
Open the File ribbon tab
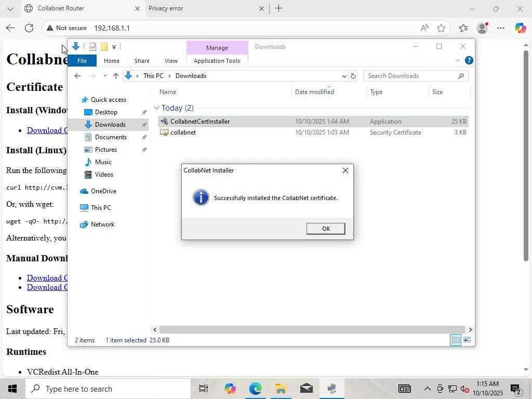[82, 61]
